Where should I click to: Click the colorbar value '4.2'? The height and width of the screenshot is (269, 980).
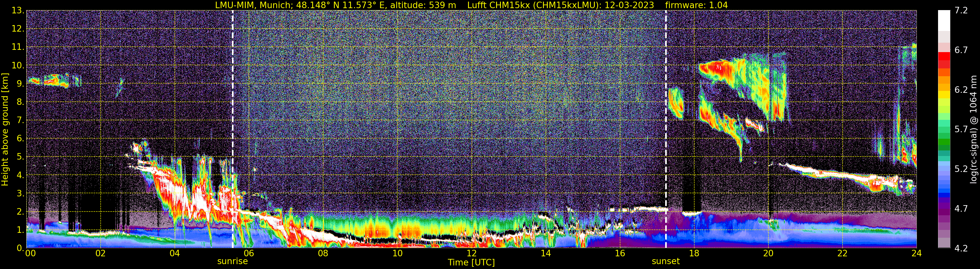[x=961, y=248]
